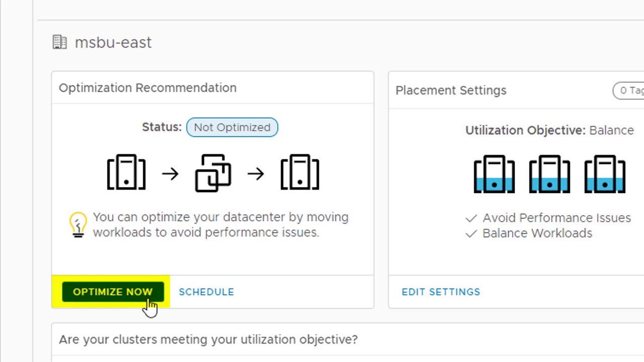The width and height of the screenshot is (644, 362).
Task: Click the second arrow in optimization diagram
Action: point(256,174)
